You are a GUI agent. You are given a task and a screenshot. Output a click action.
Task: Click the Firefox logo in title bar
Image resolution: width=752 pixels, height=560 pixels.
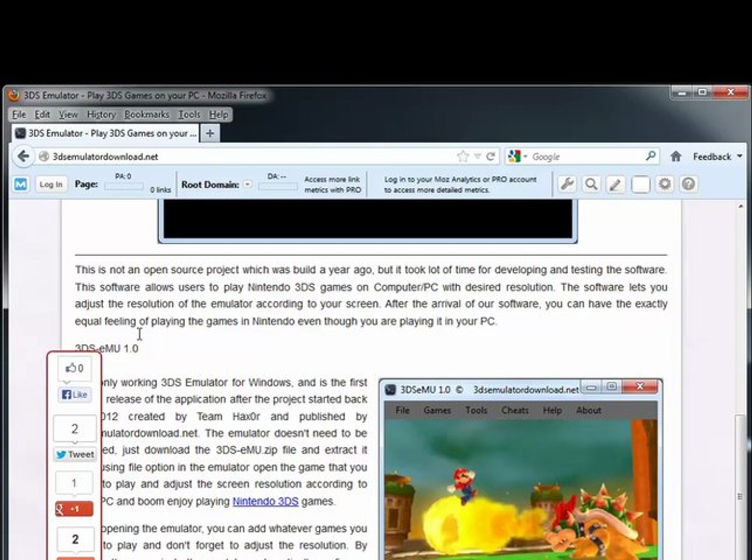14,95
